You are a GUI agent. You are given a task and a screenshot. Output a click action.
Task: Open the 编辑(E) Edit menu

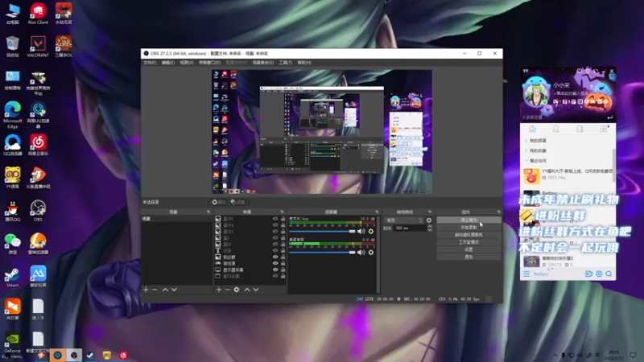tap(168, 63)
